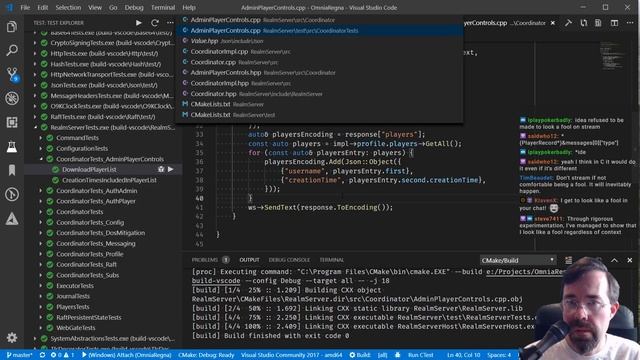Expand the WebGateTests node
The width and height of the screenshot is (640, 360).
pyautogui.click(x=41, y=328)
